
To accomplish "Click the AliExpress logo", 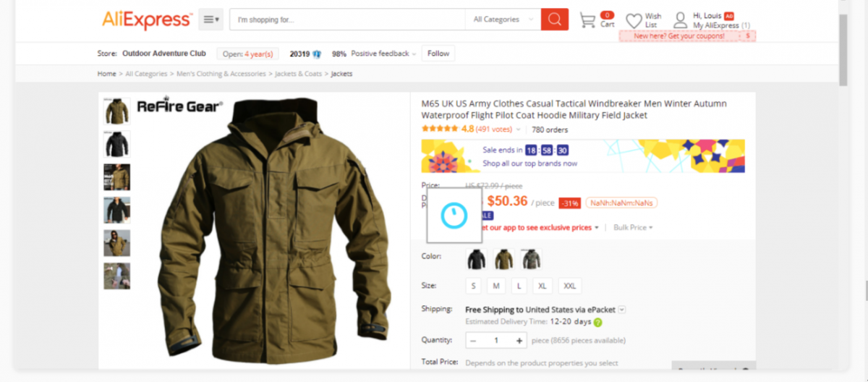I will click(x=148, y=20).
